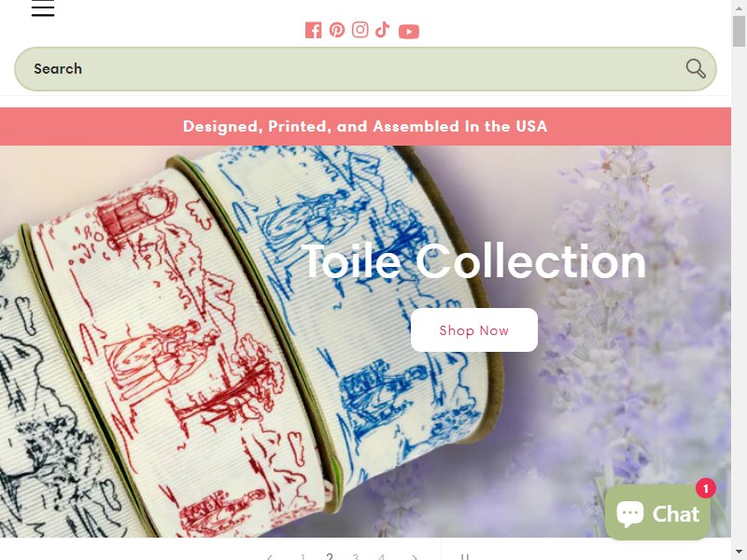This screenshot has width=747, height=560.
Task: Click the Designed, Printed, Assembled USA banner
Action: pyautogui.click(x=365, y=126)
